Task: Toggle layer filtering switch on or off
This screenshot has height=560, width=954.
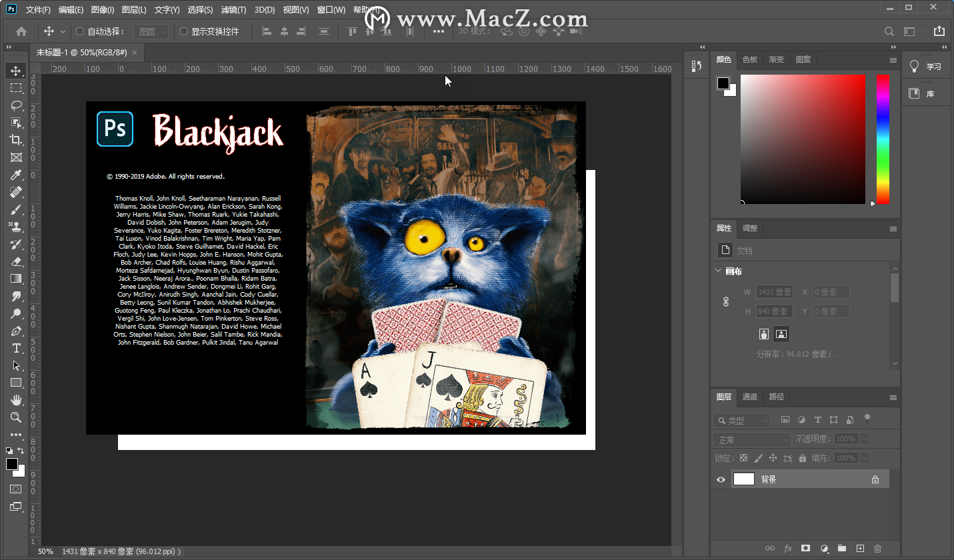Action: point(867,419)
